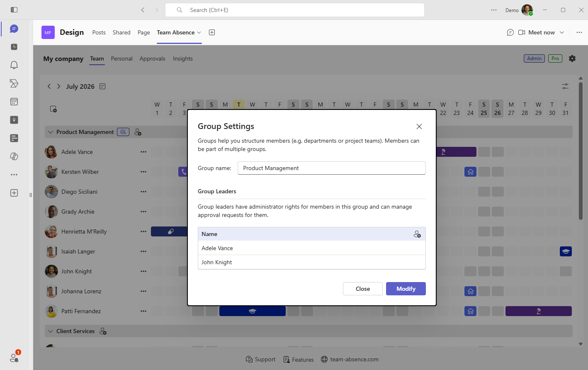Open the filter sliders icon above the calendar
Screen dimensions: 588x370
pyautogui.click(x=565, y=86)
